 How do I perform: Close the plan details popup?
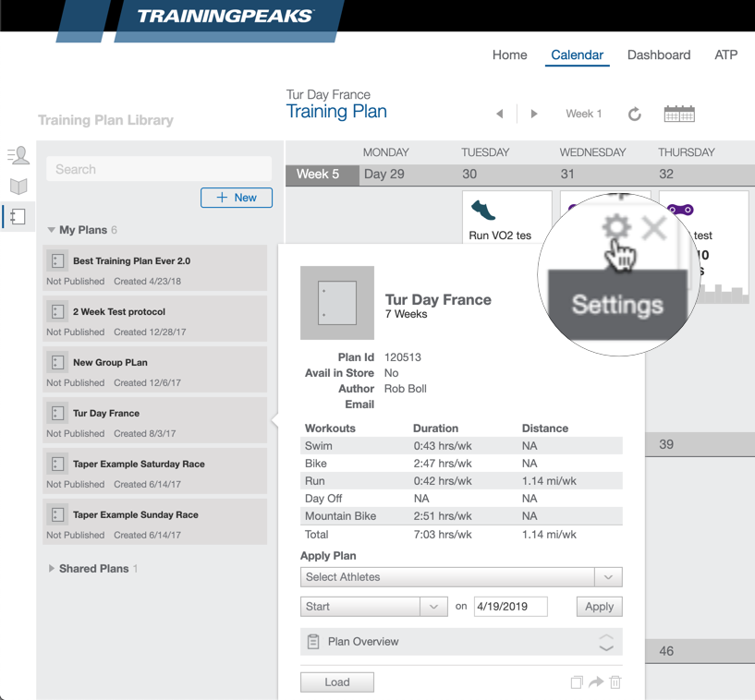(654, 227)
